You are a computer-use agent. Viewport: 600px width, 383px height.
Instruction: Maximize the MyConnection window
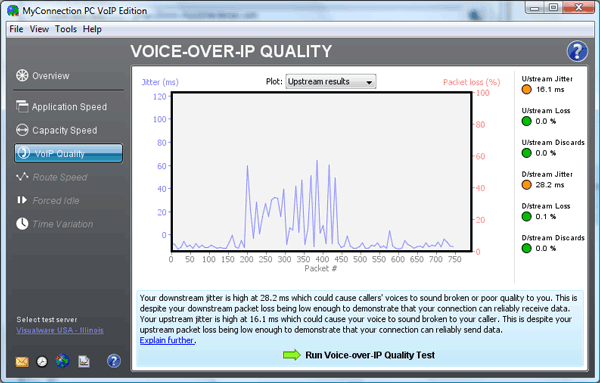click(x=553, y=7)
